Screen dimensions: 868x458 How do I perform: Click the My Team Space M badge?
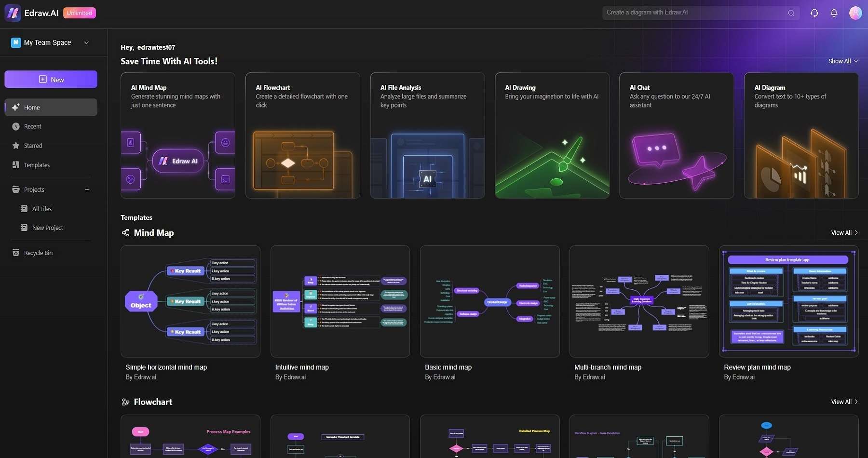click(16, 42)
